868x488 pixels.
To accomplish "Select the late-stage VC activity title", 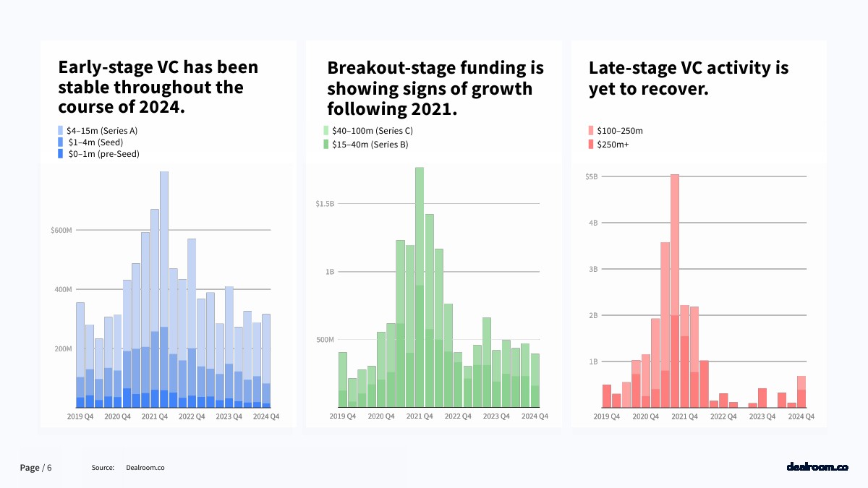I will 688,78.
